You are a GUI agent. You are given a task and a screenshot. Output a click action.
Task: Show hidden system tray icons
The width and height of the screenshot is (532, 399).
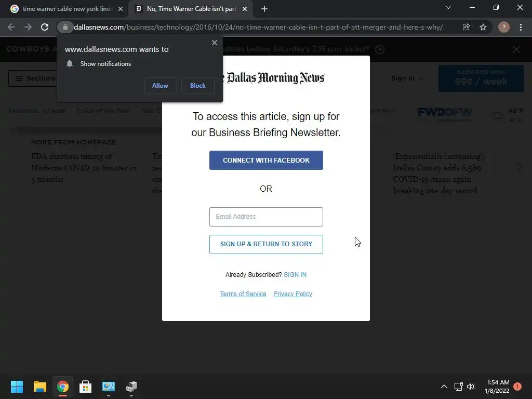[444, 387]
